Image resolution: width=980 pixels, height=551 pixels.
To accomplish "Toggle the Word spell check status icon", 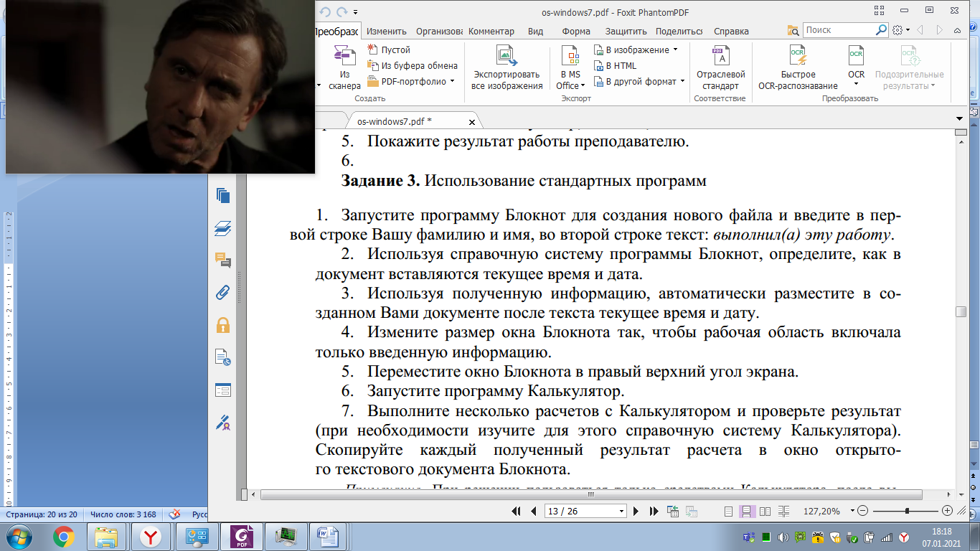I will tap(174, 514).
